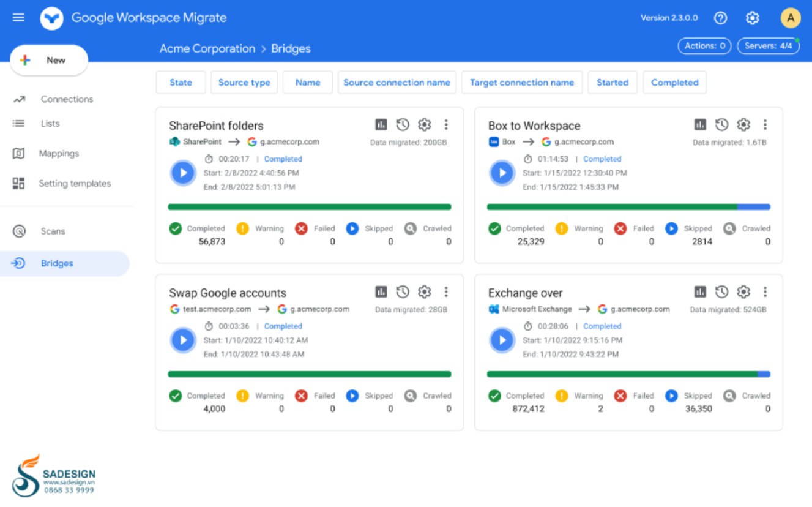Start the Exchange over bridge play button
812x507 pixels.
pyautogui.click(x=502, y=340)
